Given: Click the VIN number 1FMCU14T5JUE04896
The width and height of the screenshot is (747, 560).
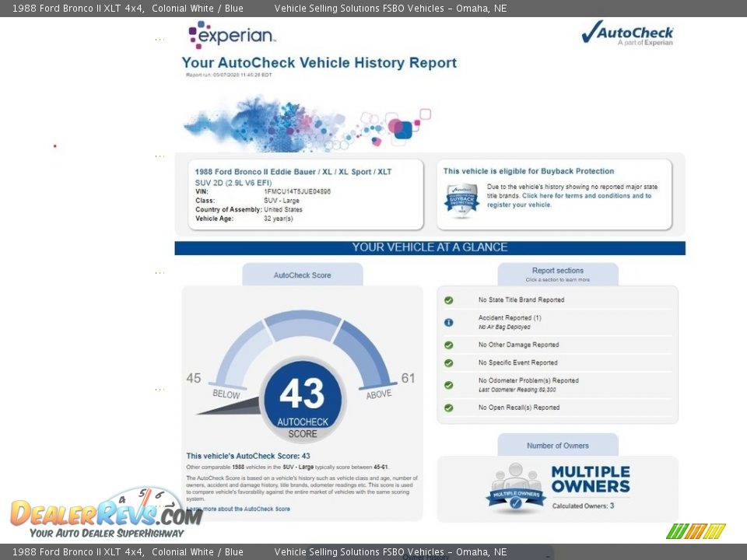Looking at the screenshot, I should click(x=297, y=191).
